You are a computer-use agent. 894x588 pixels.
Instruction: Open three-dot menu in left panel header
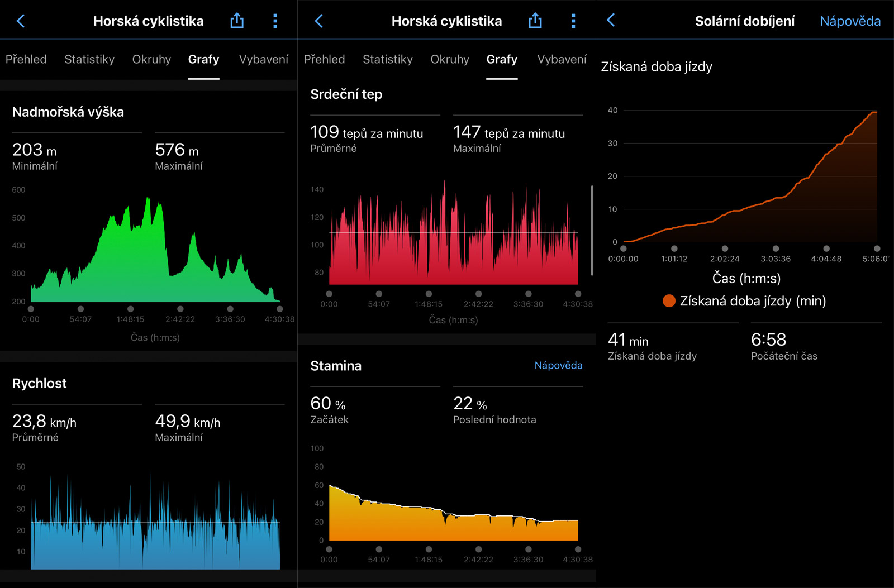pos(275,21)
